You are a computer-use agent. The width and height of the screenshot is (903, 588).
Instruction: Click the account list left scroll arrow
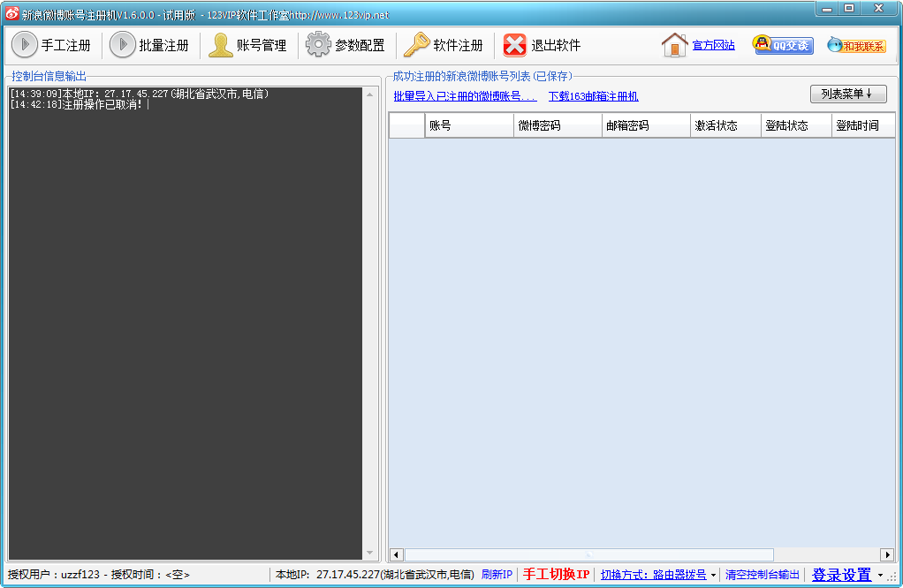click(x=396, y=554)
